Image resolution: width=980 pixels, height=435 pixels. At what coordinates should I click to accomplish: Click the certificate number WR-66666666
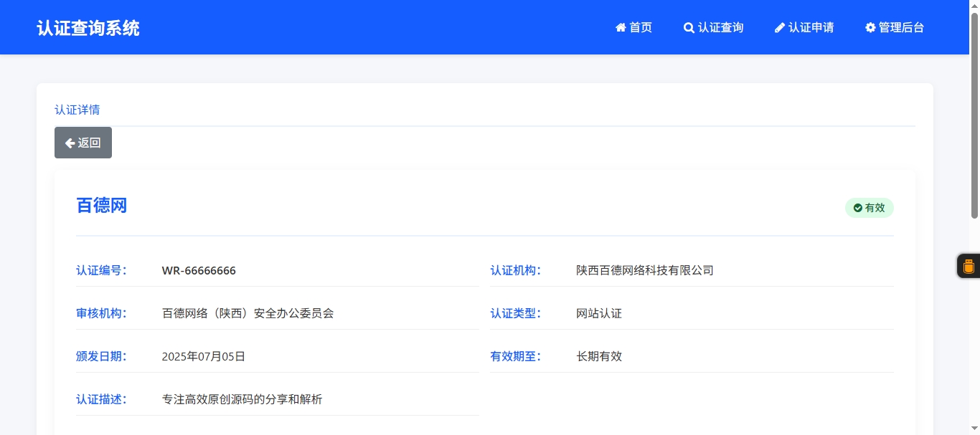click(199, 270)
